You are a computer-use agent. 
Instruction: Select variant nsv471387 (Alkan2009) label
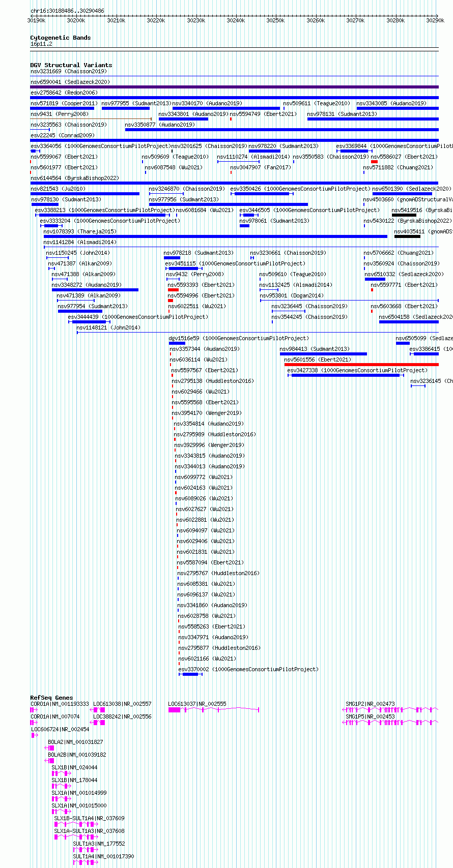click(80, 263)
